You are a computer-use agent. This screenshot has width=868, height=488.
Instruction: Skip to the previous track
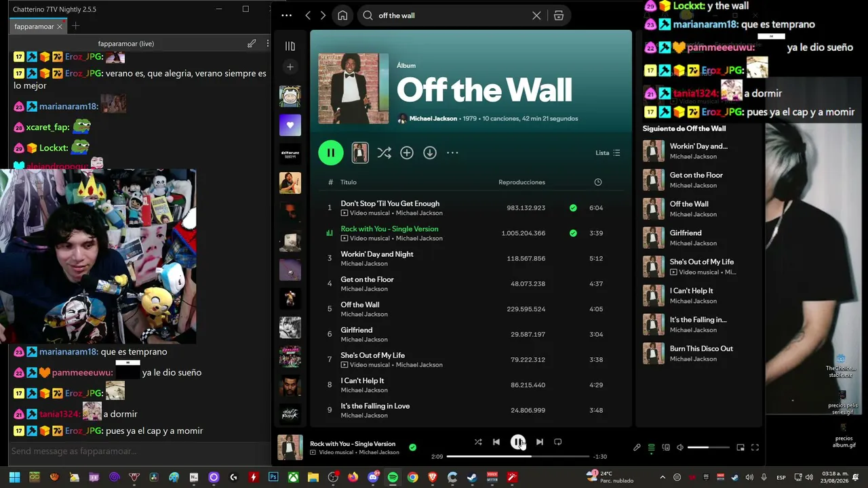[x=496, y=442]
